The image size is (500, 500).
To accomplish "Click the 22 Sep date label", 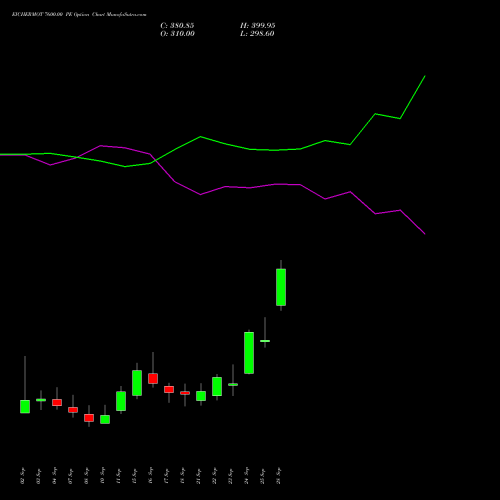I will click(214, 476).
